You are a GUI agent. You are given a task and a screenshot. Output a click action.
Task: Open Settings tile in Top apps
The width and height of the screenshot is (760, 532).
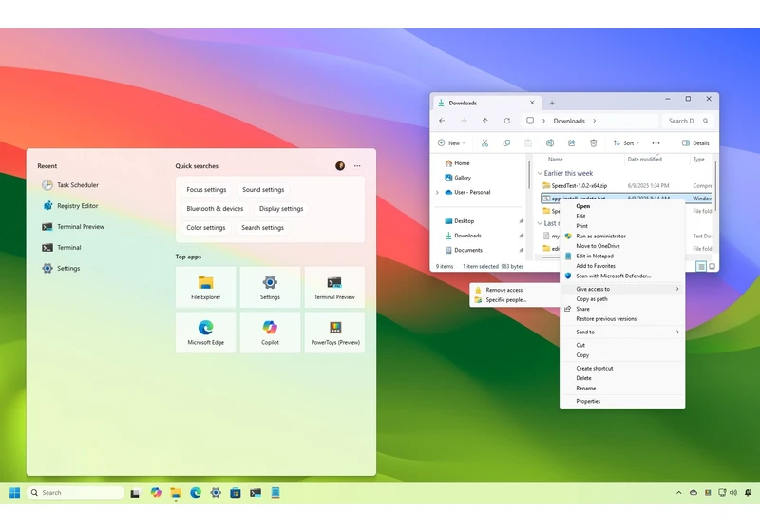(270, 287)
